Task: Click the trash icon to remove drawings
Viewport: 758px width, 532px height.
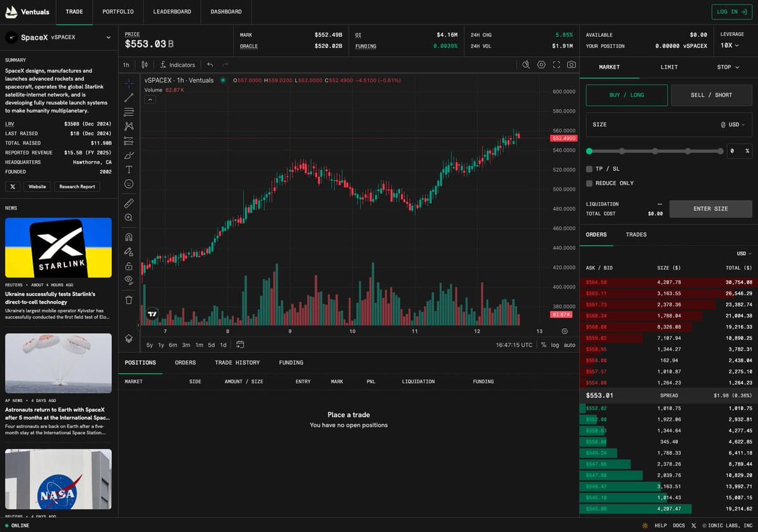Action: (129, 300)
